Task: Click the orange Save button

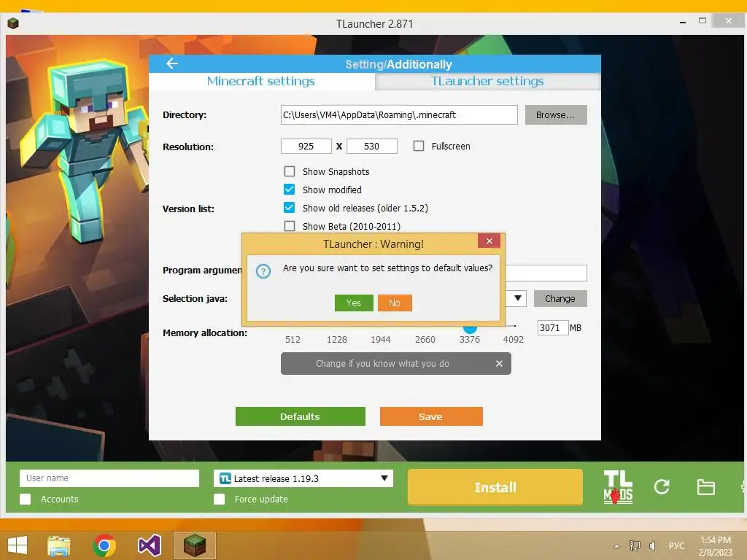Action: click(x=431, y=416)
